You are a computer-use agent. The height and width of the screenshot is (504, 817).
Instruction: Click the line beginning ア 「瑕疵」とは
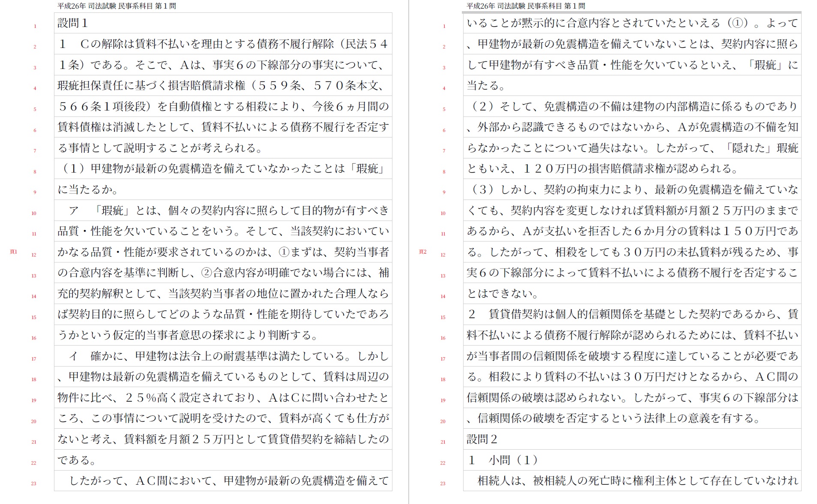pyautogui.click(x=223, y=210)
